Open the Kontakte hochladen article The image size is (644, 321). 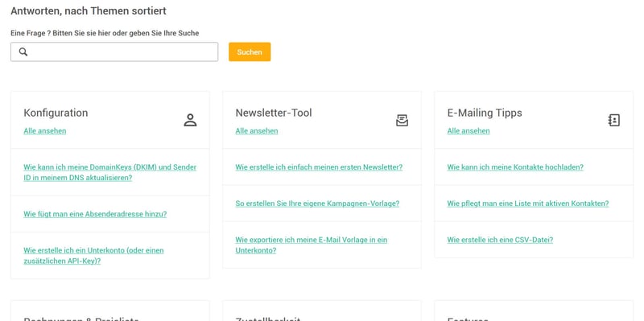click(x=515, y=167)
